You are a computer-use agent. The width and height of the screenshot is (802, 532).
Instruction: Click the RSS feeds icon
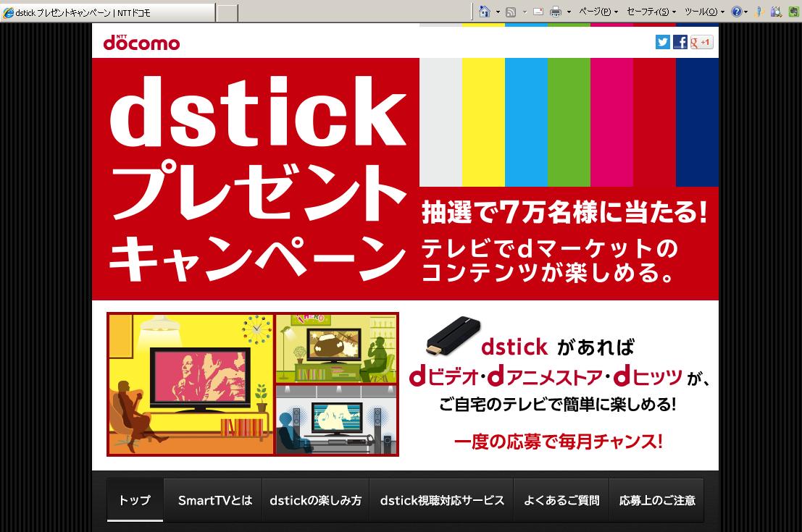click(x=511, y=12)
